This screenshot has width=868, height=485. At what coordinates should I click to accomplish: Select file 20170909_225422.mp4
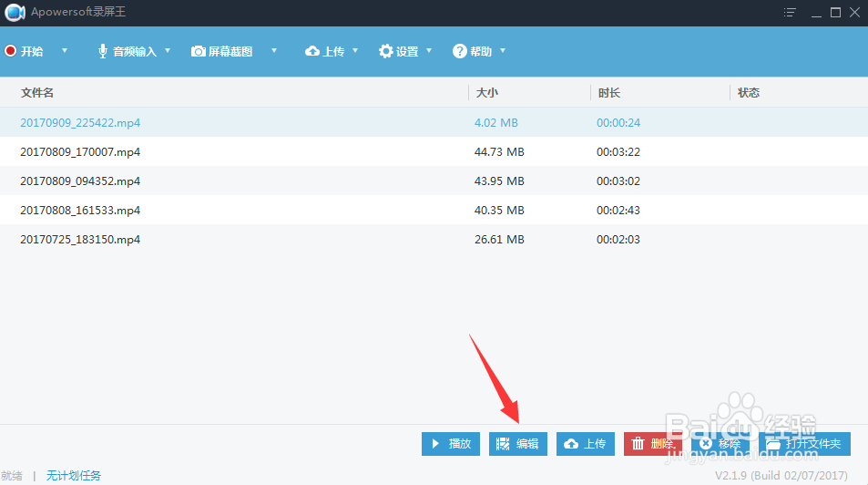pyautogui.click(x=80, y=122)
